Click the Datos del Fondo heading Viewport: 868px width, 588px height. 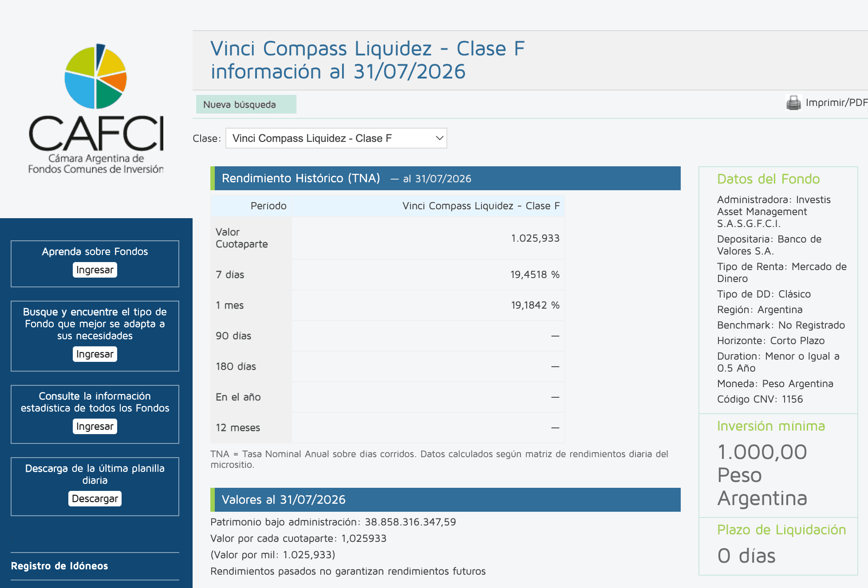[x=769, y=179]
